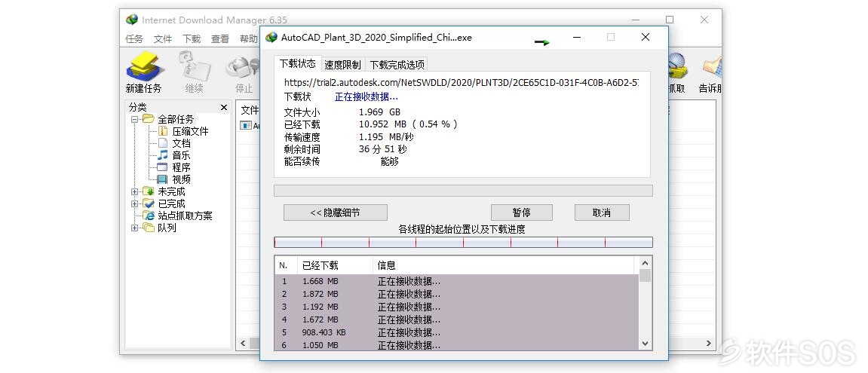The image size is (868, 373).
Task: Click the thread segments progress bar
Action: coord(463,243)
